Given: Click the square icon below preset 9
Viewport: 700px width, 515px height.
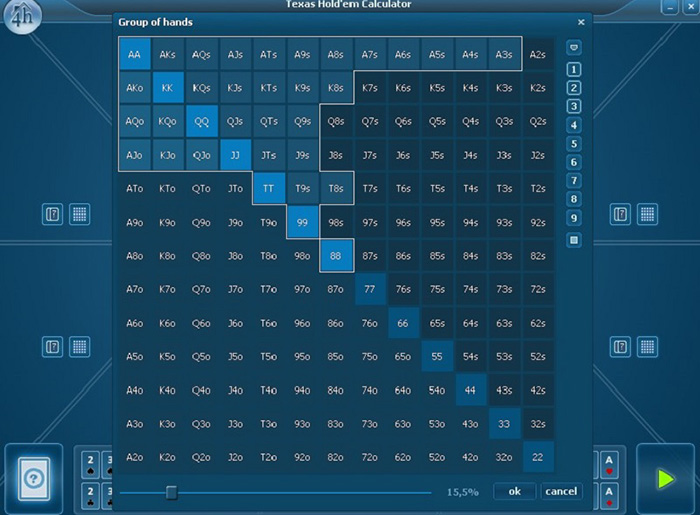Looking at the screenshot, I should 574,240.
